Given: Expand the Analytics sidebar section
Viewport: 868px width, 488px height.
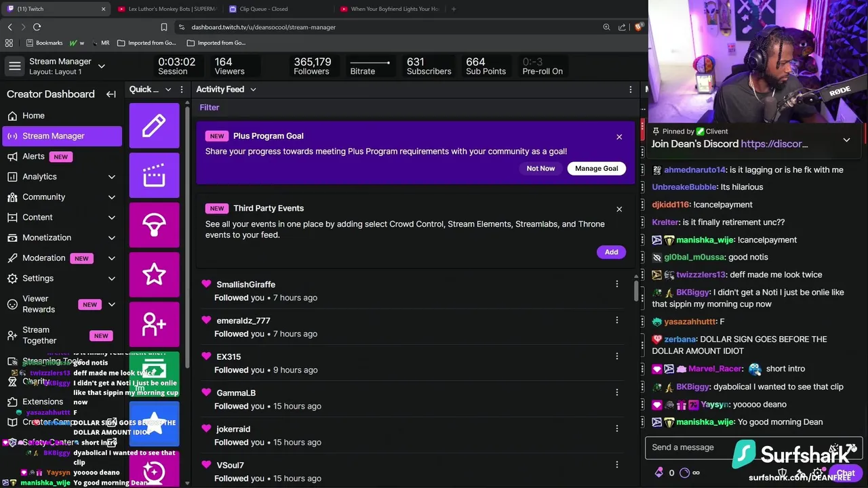Looking at the screenshot, I should click(112, 177).
